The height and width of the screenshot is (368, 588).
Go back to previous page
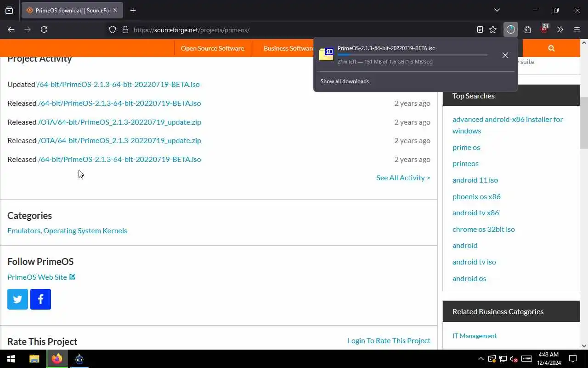click(11, 29)
